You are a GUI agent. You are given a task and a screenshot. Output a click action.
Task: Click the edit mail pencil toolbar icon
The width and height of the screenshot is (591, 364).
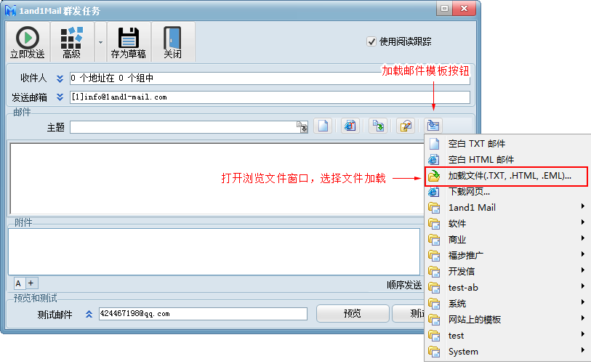click(x=406, y=126)
